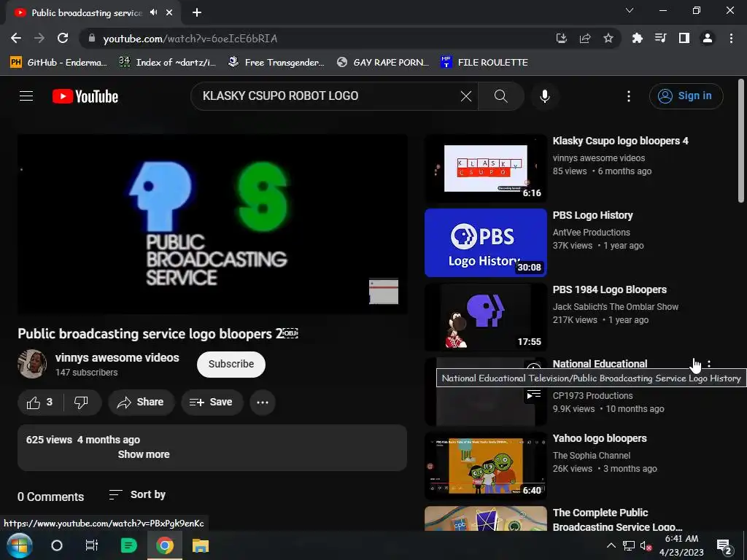Open a new tab with the plus

[197, 12]
